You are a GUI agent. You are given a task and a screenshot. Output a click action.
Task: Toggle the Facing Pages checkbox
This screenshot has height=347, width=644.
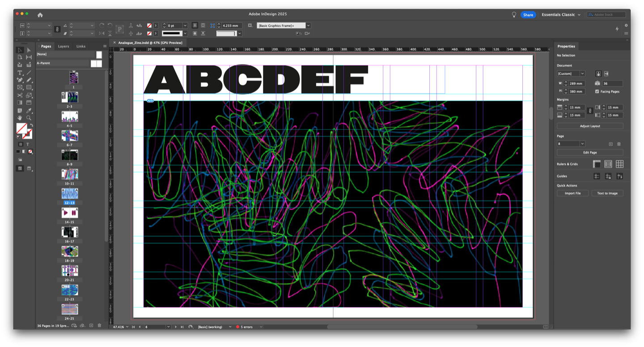(597, 91)
